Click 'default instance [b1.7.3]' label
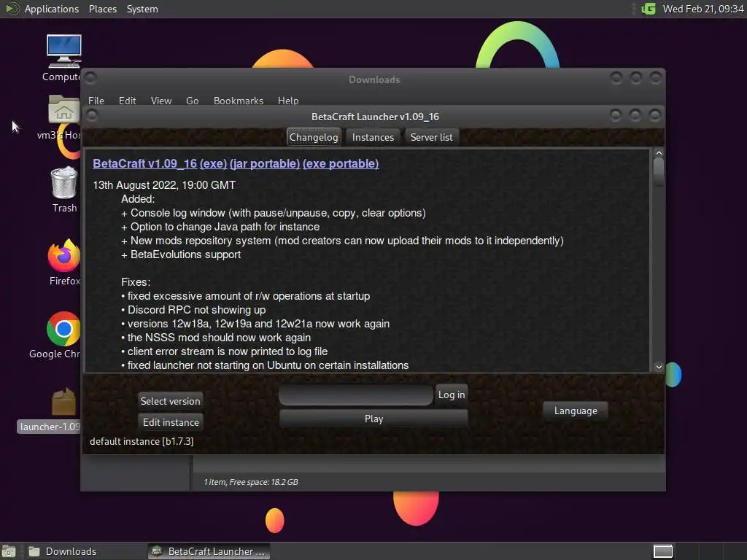The image size is (747, 560). (x=142, y=441)
